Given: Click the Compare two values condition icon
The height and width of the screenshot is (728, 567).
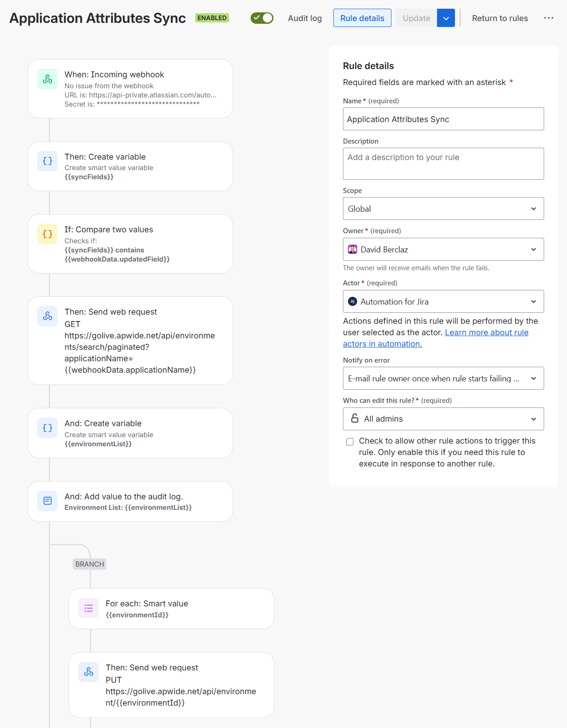Looking at the screenshot, I should coord(48,234).
